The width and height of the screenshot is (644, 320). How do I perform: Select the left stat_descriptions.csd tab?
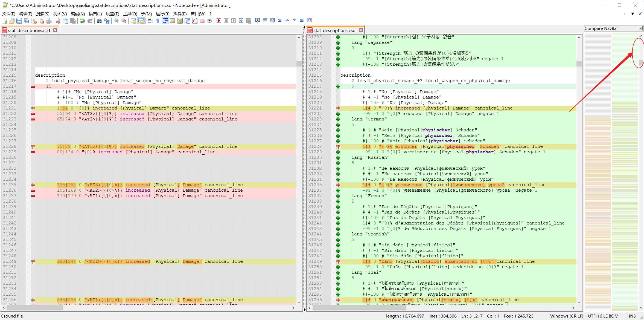[29, 30]
